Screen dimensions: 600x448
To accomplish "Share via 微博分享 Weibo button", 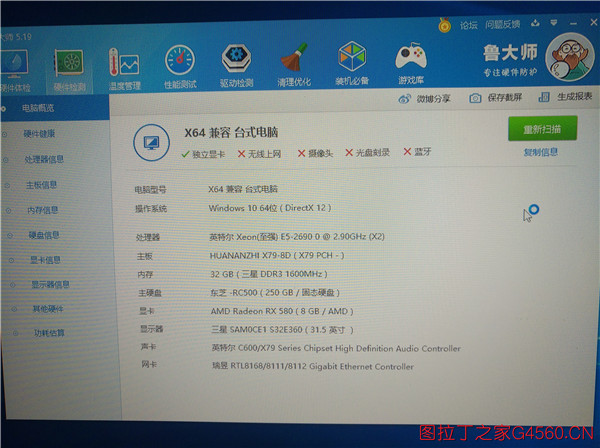I will tap(424, 99).
